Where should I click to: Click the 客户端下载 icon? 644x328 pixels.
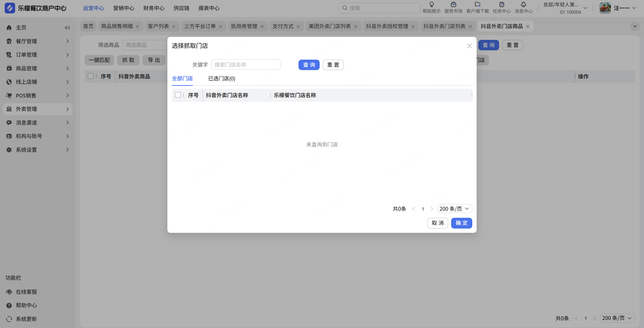tap(478, 5)
